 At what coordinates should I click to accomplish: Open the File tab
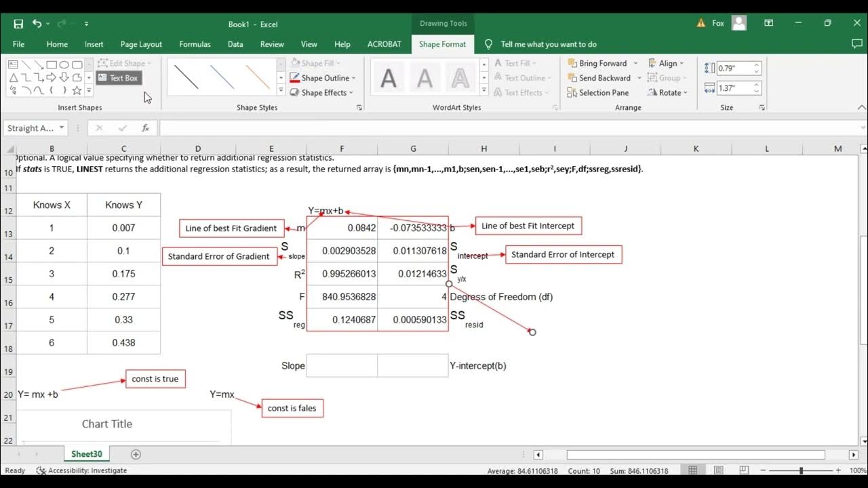18,44
